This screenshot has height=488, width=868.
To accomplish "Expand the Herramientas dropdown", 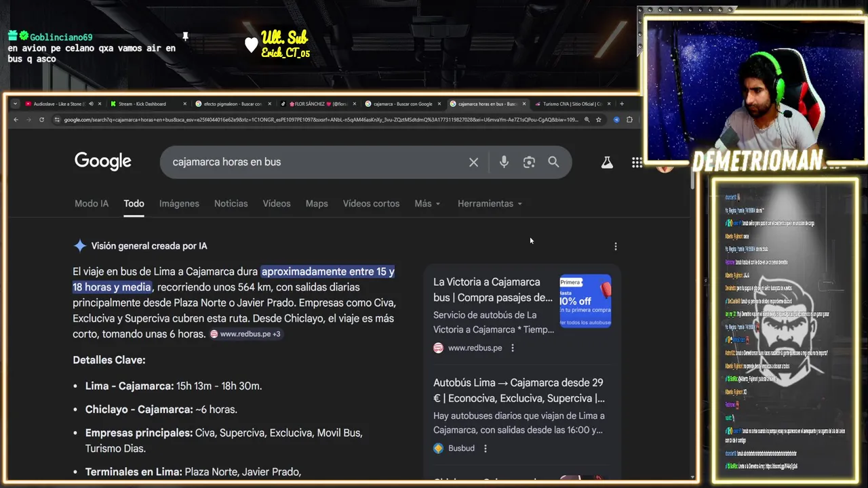I will [490, 203].
